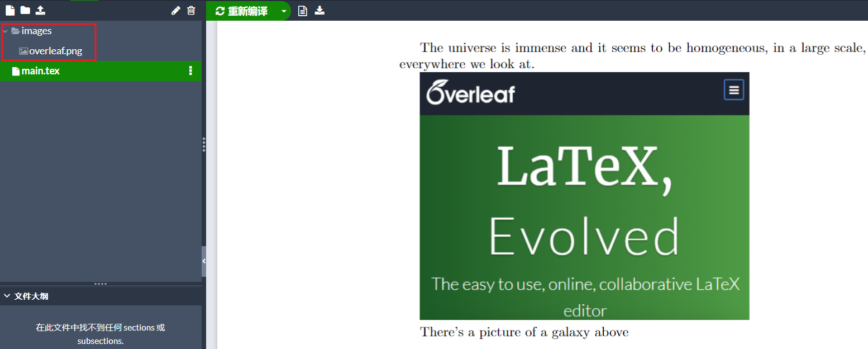Image resolution: width=868 pixels, height=349 pixels.
Task: Open overleaf.png in the file tree
Action: click(x=56, y=51)
